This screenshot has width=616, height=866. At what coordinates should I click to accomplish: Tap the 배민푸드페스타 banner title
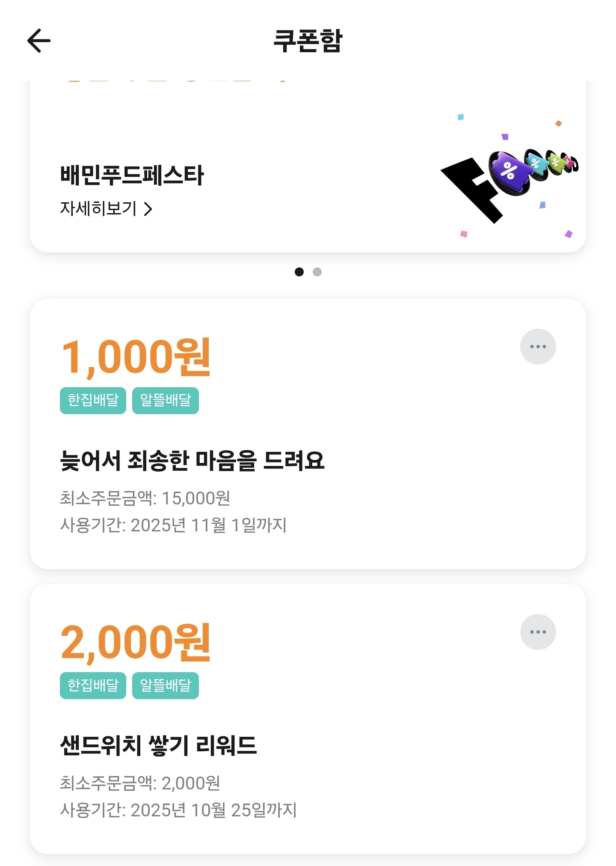coord(132,175)
